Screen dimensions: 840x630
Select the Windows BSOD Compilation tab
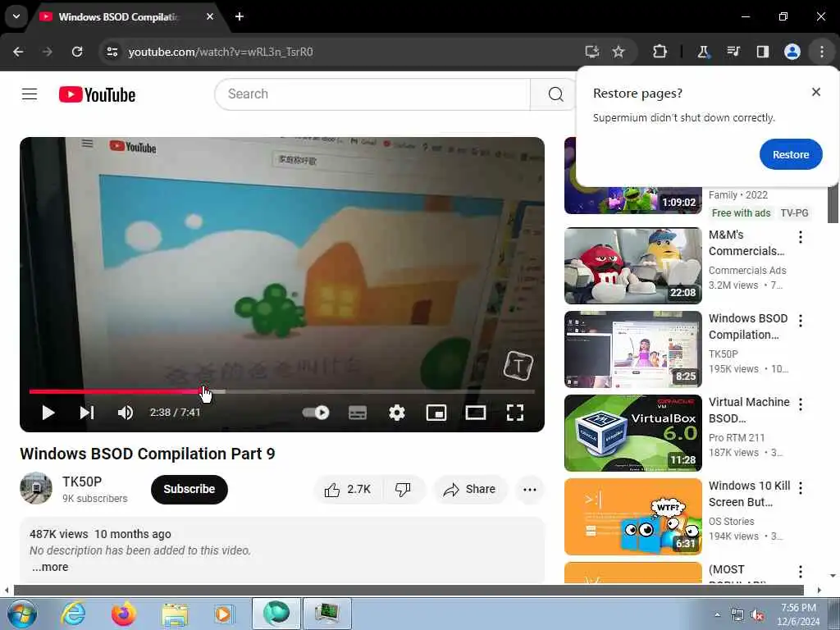point(118,17)
